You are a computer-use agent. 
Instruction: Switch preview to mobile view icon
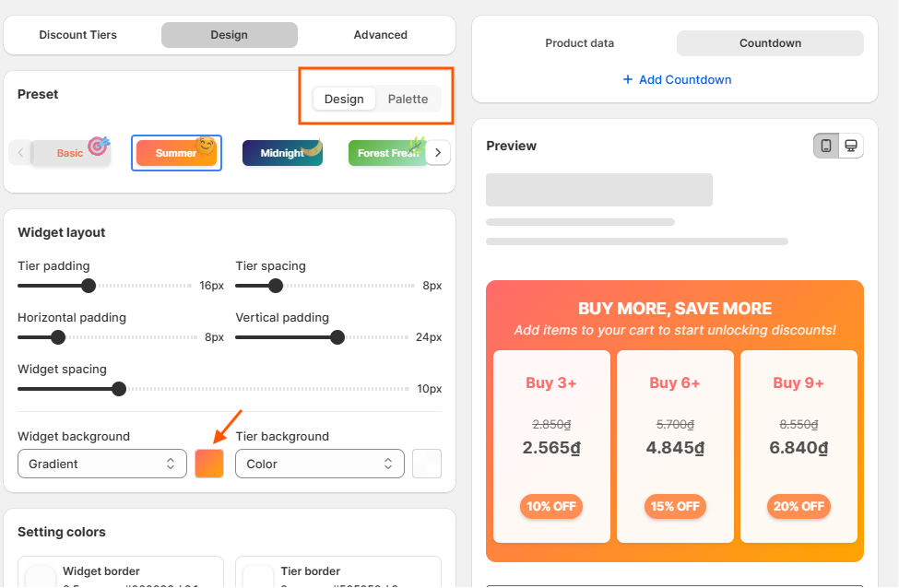[826, 146]
